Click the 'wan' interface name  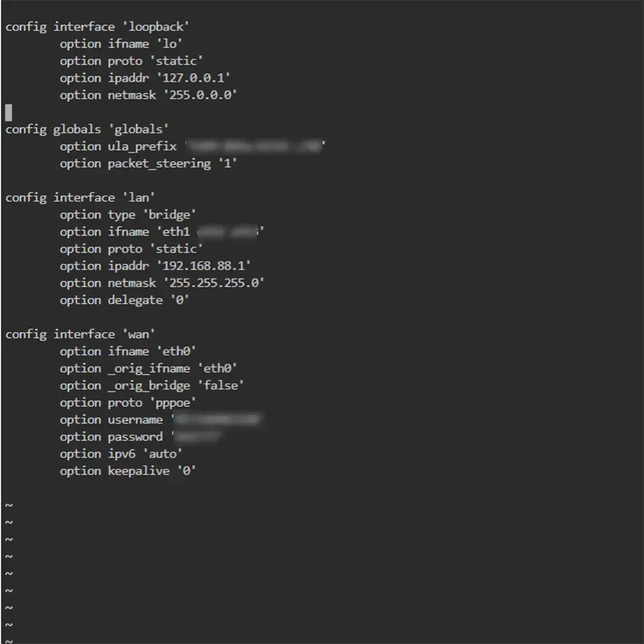pos(139,334)
